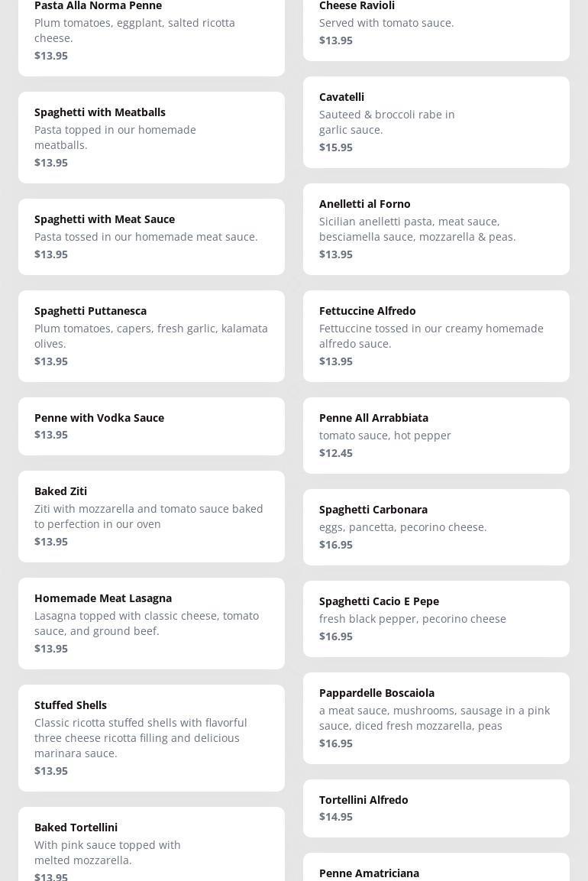Open the Cavatelli dish card
588x881 pixels.
coord(436,122)
